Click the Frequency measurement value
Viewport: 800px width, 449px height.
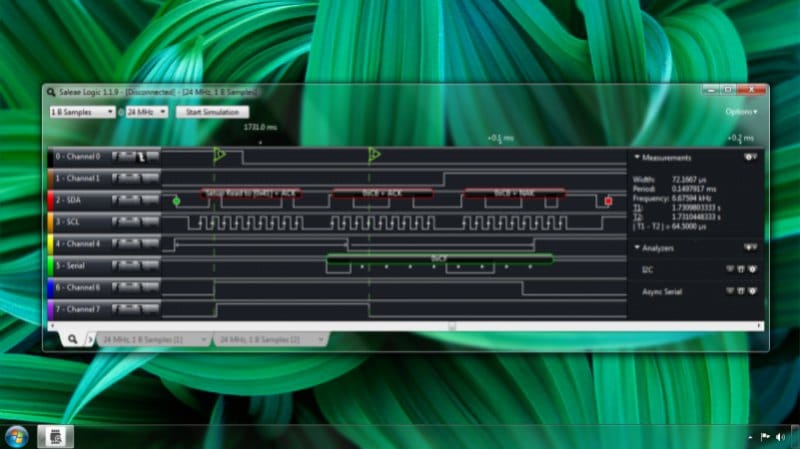692,198
